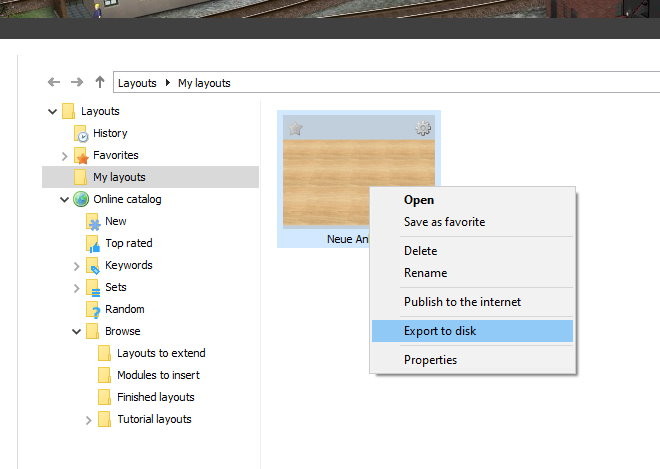Click the Finished layouts folder icon
Image resolution: width=660 pixels, height=469 pixels.
point(104,397)
